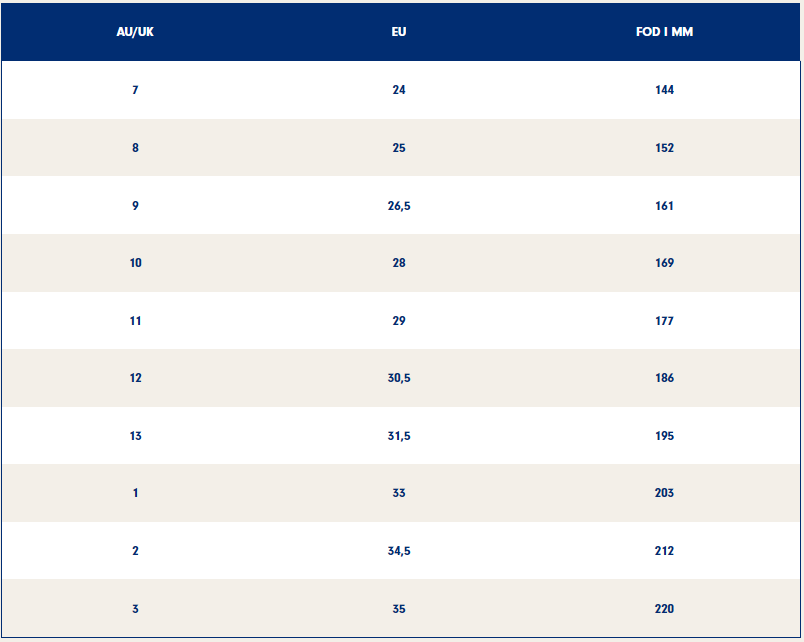Click the AU/UK column header
The image size is (804, 642).
coord(135,32)
